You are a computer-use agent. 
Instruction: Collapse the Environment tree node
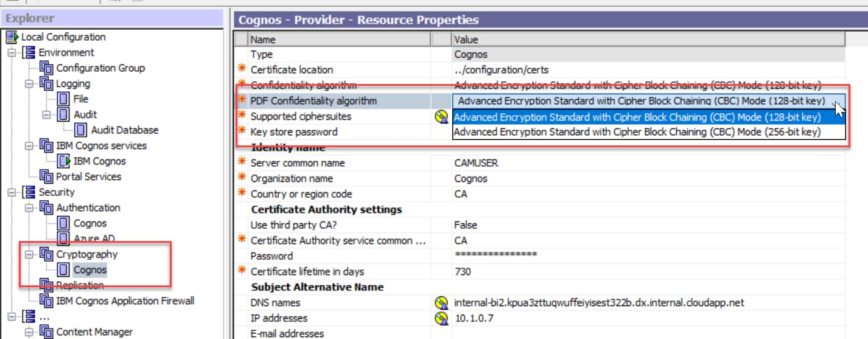(11, 53)
